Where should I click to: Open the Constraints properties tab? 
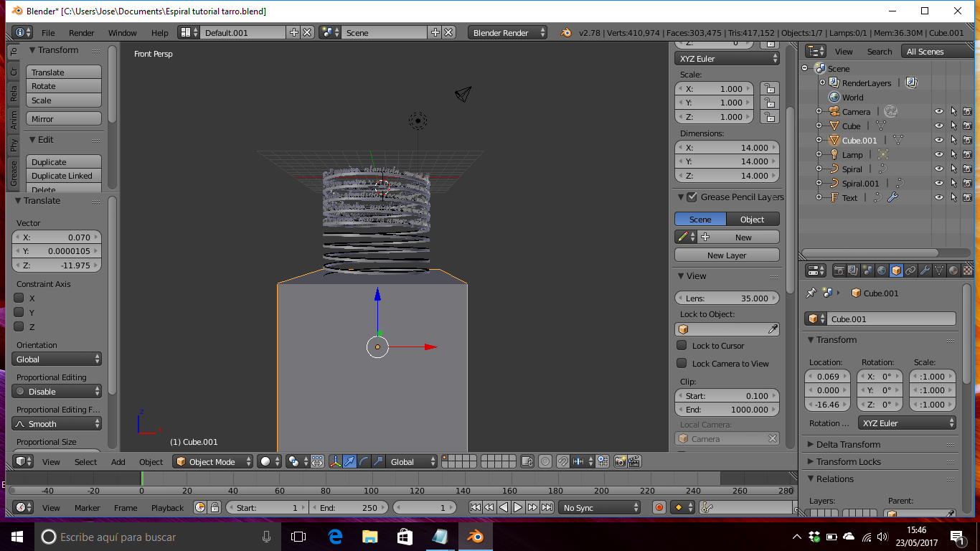910,270
